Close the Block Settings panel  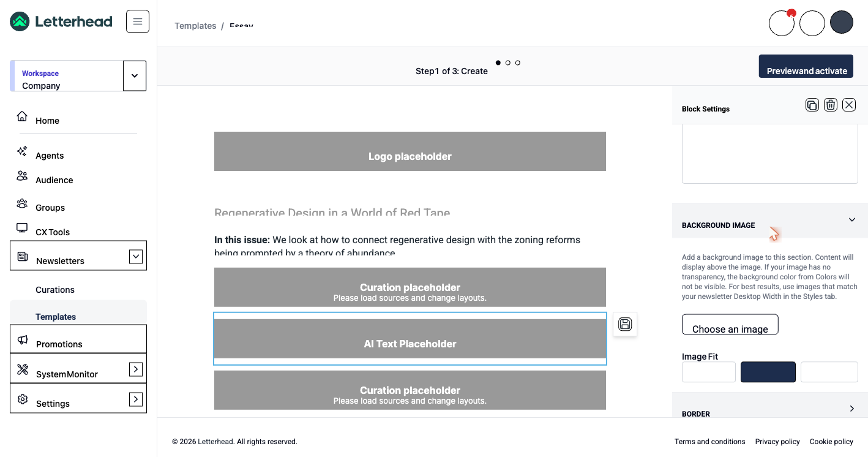tap(849, 105)
